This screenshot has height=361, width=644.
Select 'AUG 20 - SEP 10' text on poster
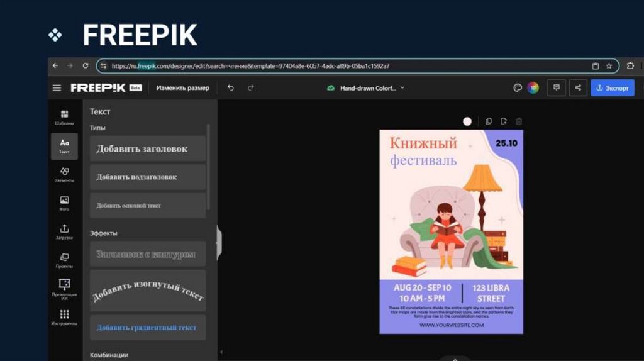(422, 287)
